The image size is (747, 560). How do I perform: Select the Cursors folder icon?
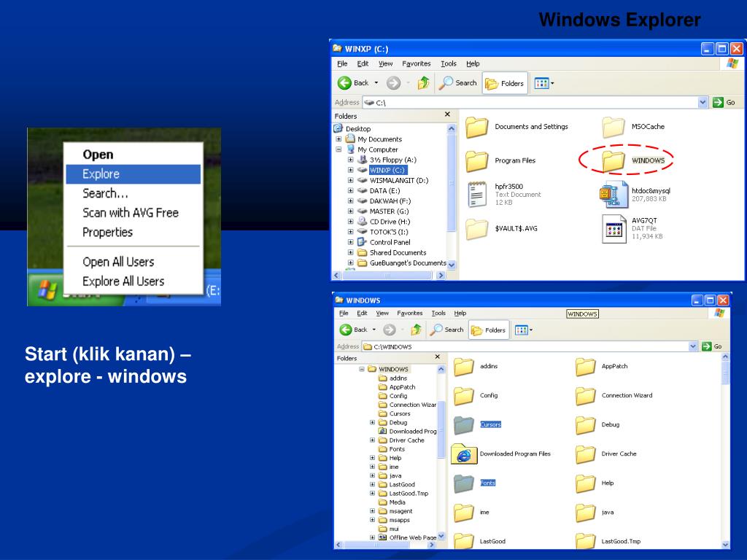tap(463, 425)
